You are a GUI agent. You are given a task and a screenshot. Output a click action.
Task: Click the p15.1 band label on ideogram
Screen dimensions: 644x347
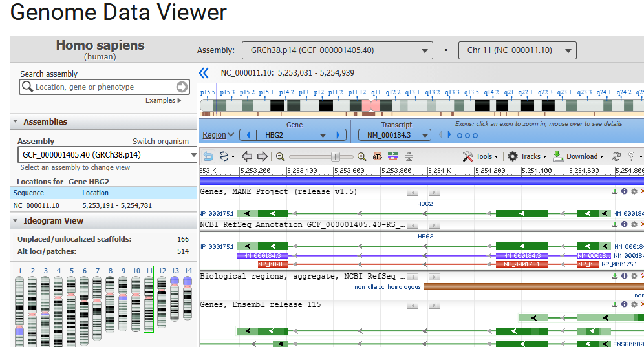tap(266, 92)
